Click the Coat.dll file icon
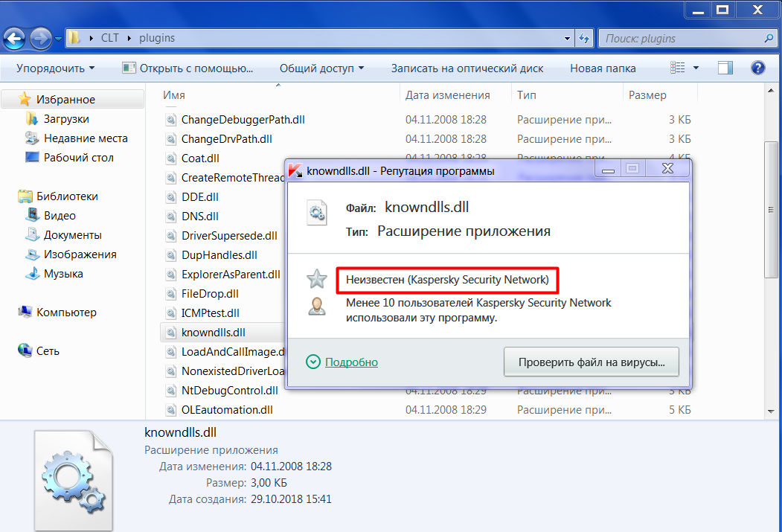Image resolution: width=782 pixels, height=532 pixels. coord(171,158)
